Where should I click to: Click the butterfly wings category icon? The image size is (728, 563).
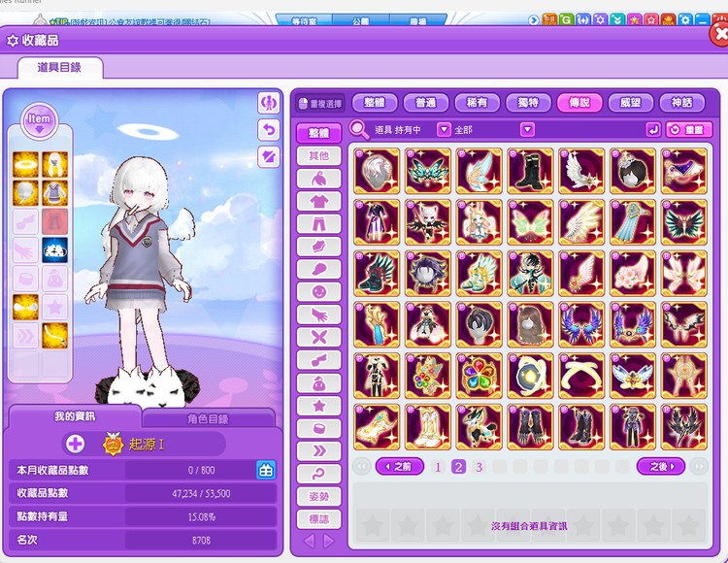318,337
